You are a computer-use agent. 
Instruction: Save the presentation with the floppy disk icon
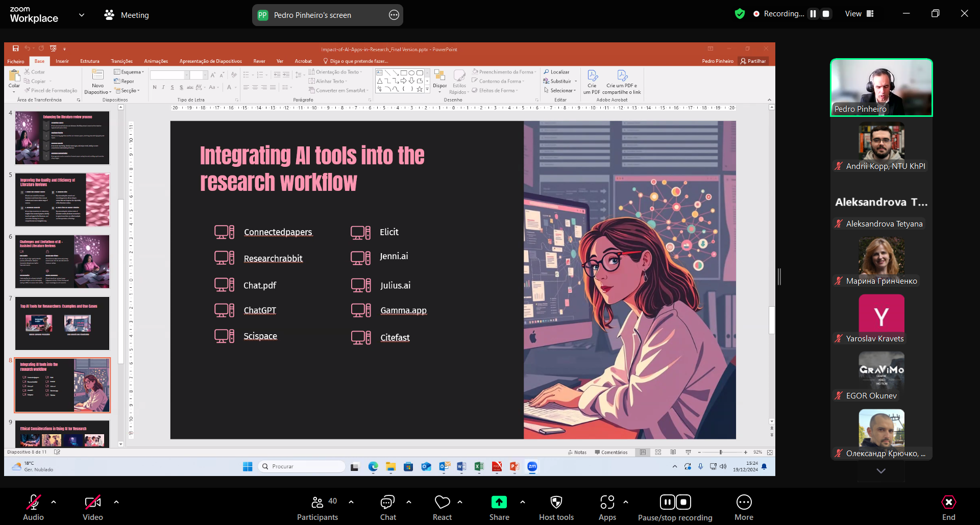click(15, 48)
